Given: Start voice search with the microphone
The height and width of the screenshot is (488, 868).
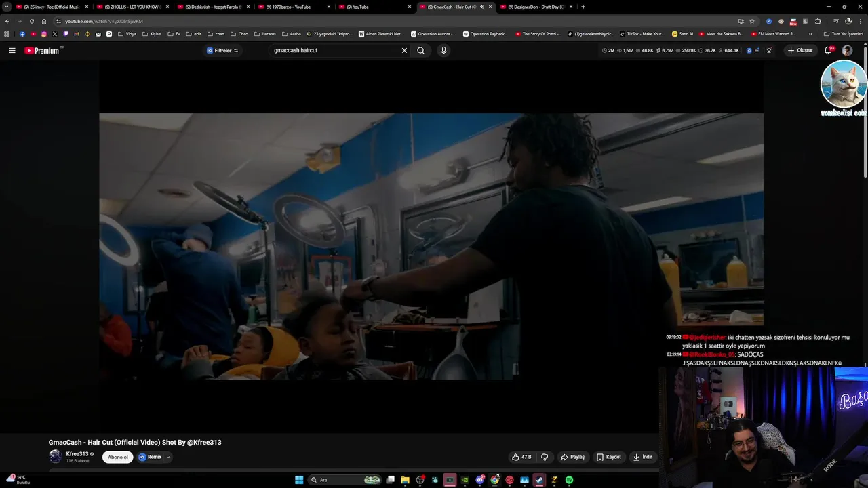Looking at the screenshot, I should pyautogui.click(x=443, y=50).
